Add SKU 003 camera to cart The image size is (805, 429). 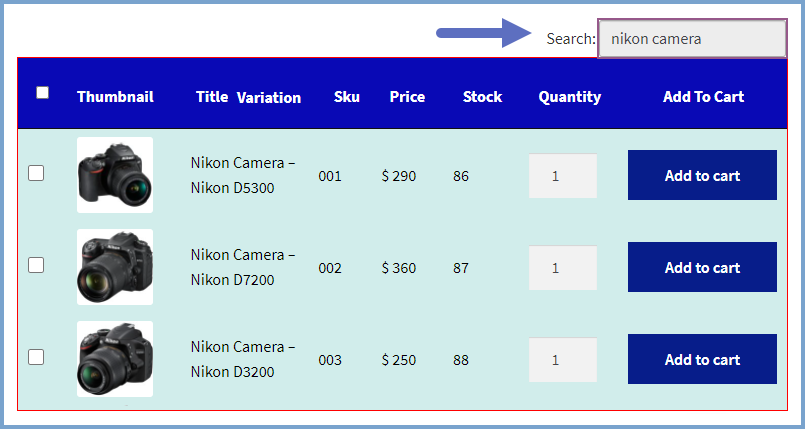click(702, 359)
